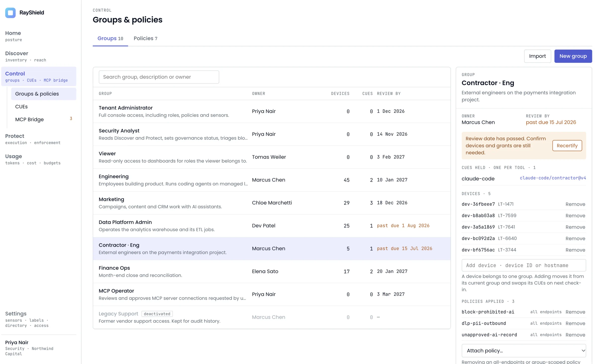Remove device dev-bf6756ac
This screenshot has height=364, width=597.
click(575, 250)
